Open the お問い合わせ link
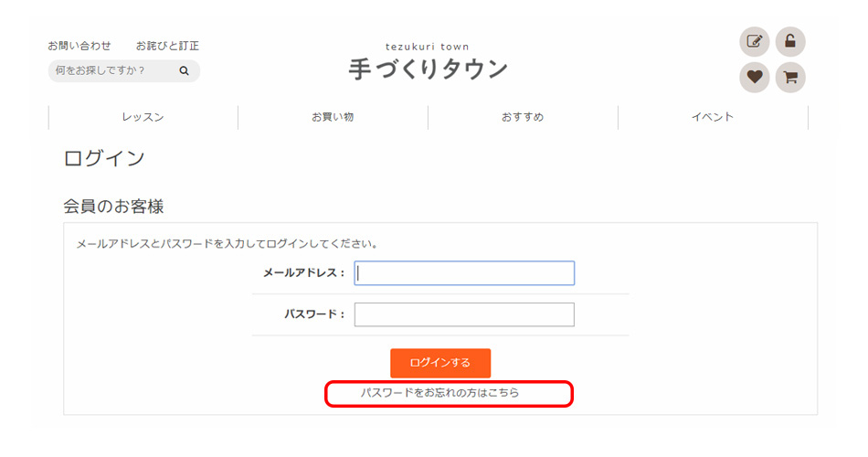Screen dimensions: 868x457 point(79,46)
